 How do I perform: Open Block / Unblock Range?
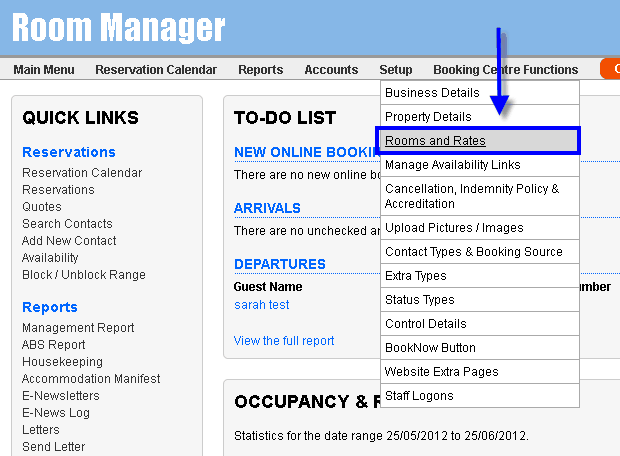coord(84,275)
